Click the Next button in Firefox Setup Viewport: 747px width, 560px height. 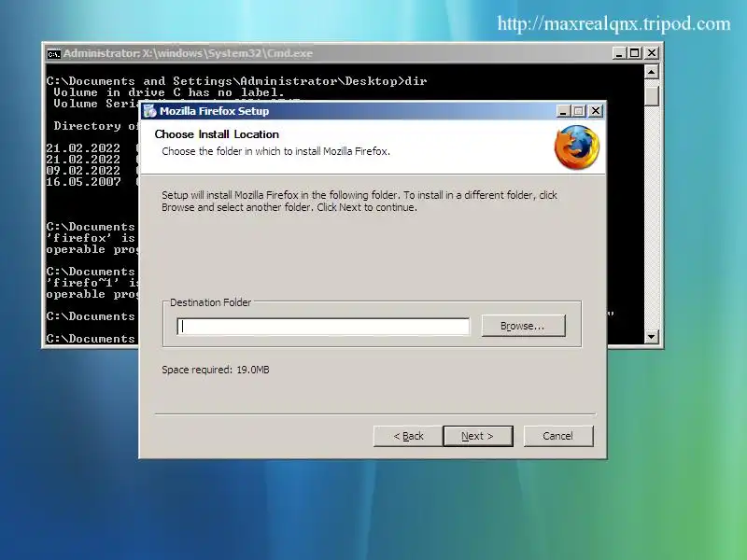[478, 436]
